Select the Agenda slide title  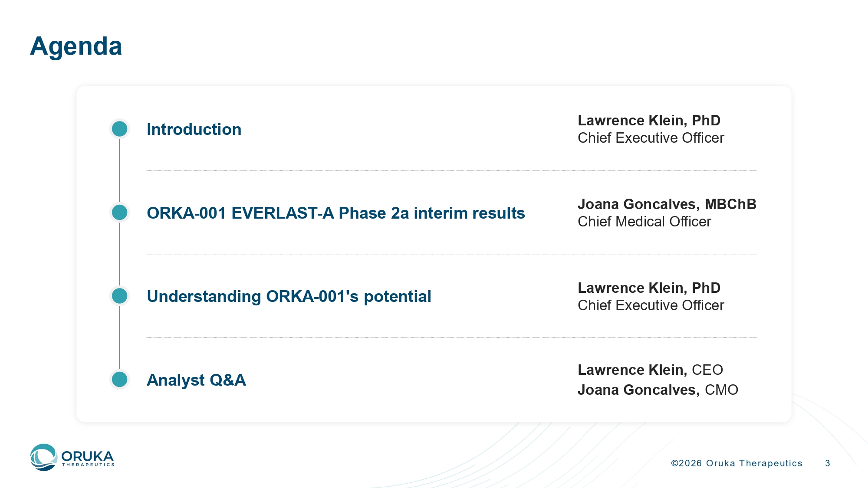click(x=76, y=46)
